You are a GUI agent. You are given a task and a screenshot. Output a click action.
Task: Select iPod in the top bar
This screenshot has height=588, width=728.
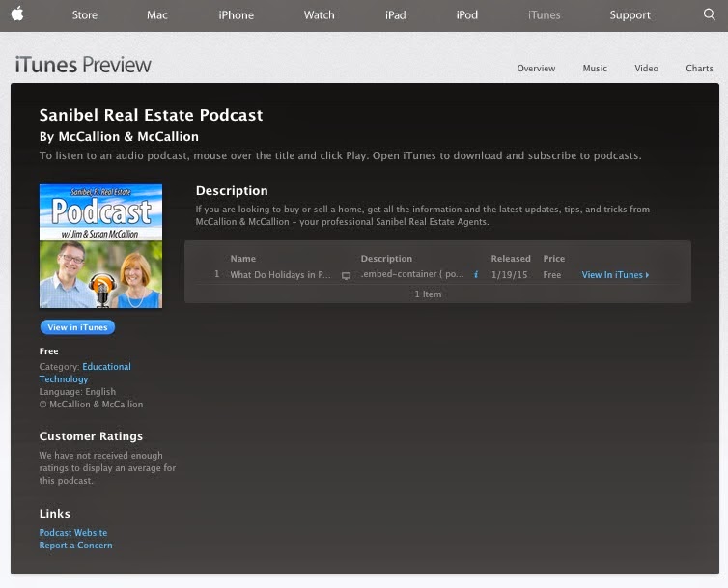click(x=466, y=14)
